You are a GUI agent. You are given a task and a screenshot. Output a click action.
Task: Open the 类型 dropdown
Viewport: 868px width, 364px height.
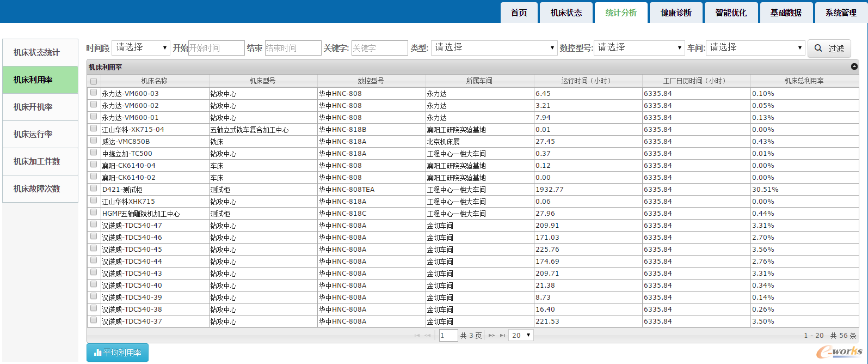click(x=494, y=48)
